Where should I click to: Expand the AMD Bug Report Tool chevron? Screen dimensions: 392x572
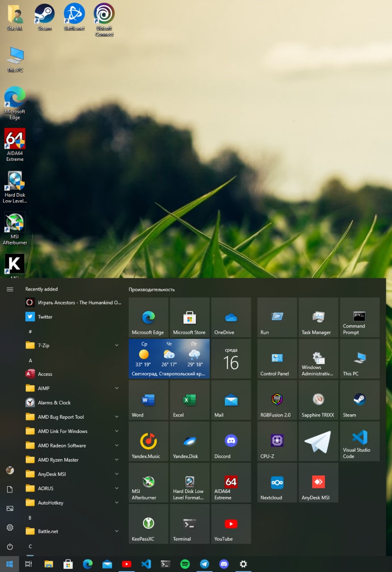[x=117, y=417]
